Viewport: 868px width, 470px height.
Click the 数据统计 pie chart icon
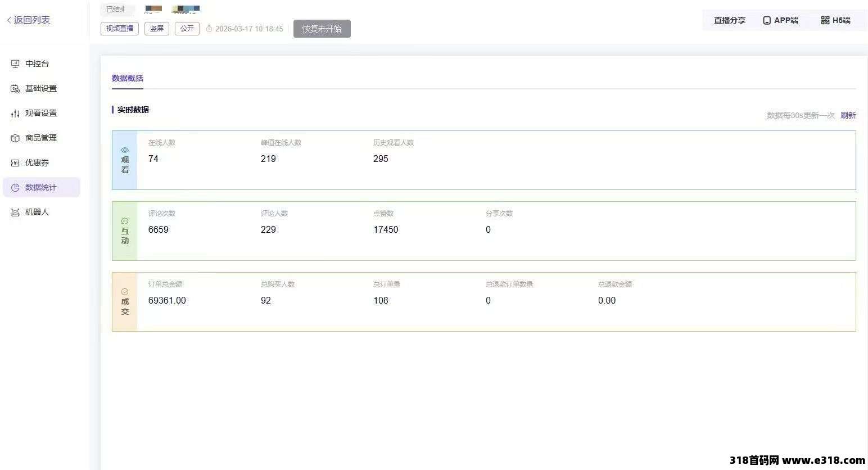[x=15, y=188]
